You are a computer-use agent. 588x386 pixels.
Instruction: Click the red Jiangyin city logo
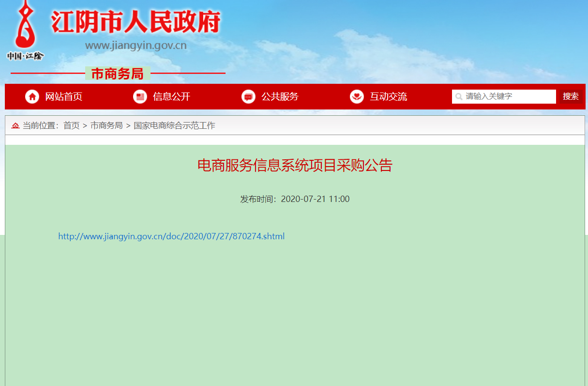pos(25,29)
